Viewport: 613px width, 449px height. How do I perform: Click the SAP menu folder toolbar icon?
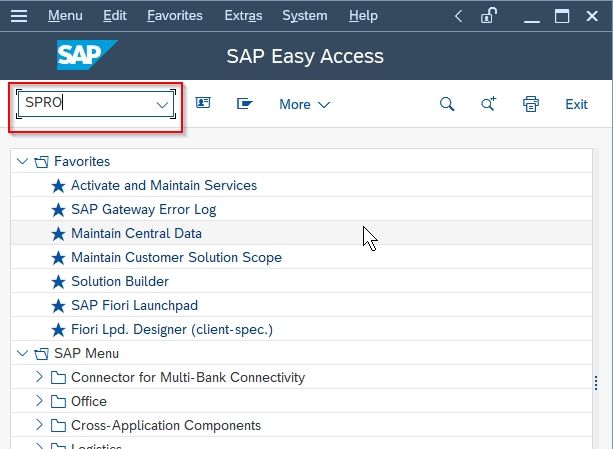click(x=244, y=104)
